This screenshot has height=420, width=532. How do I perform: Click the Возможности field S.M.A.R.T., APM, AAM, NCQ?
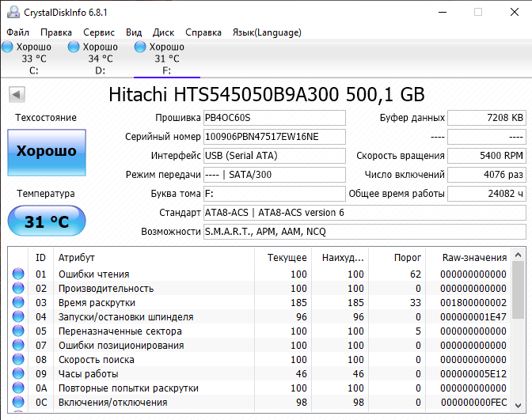click(365, 232)
